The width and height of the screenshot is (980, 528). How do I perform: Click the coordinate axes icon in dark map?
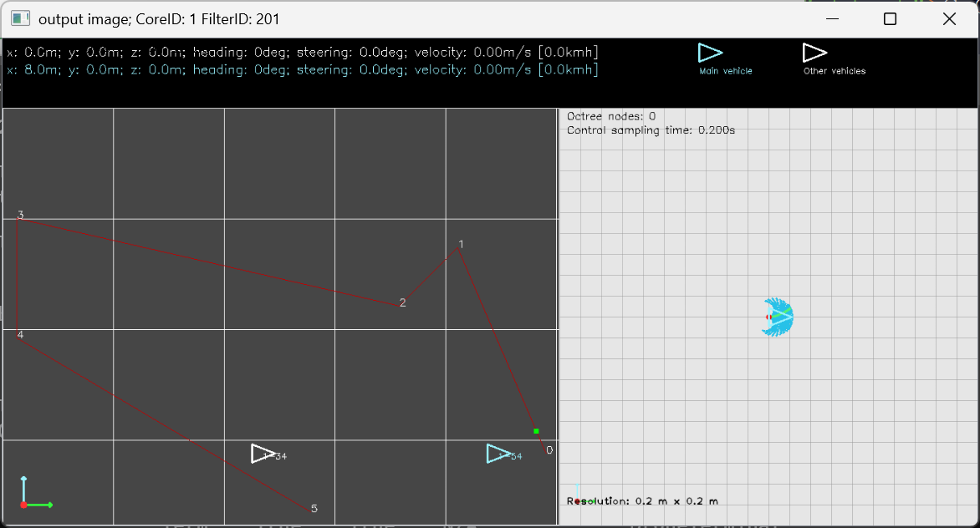click(x=33, y=495)
